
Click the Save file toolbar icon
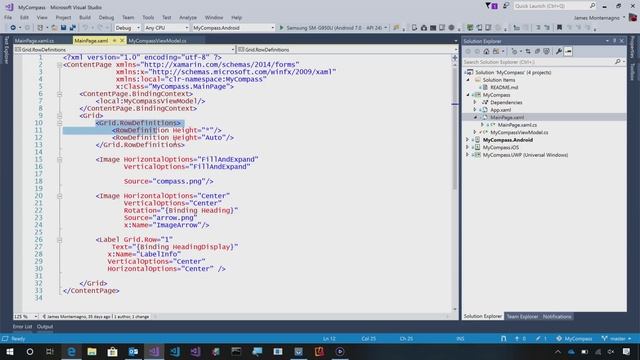[63, 28]
